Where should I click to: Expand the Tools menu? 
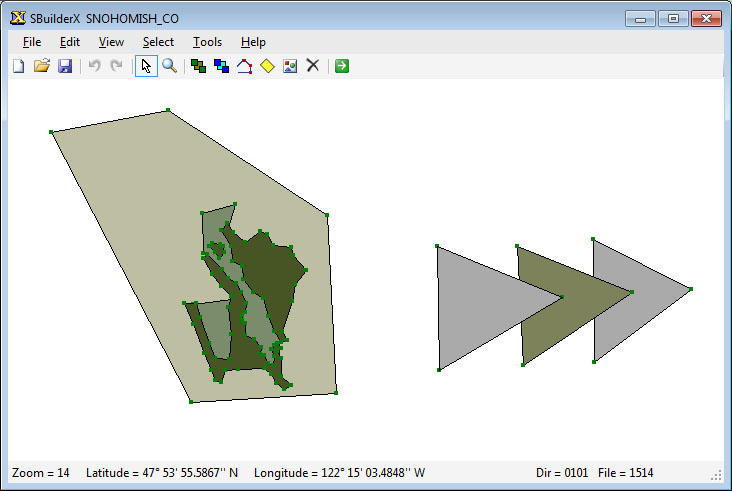pos(207,42)
